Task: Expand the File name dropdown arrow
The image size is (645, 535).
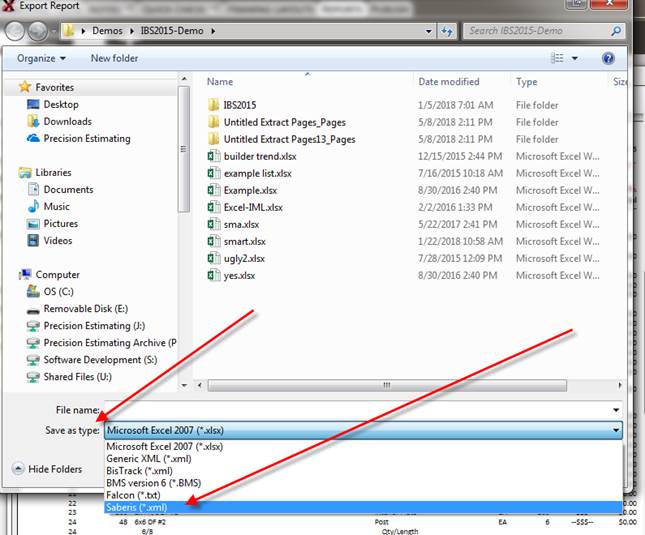Action: 616,410
